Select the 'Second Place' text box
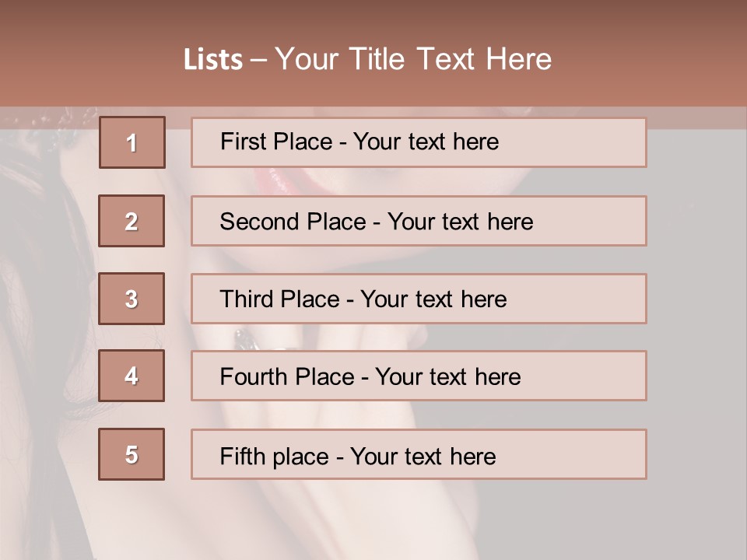 [x=419, y=221]
